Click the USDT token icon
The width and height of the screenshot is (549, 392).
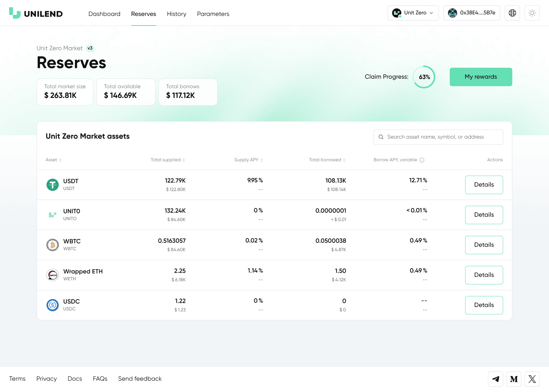coord(53,185)
